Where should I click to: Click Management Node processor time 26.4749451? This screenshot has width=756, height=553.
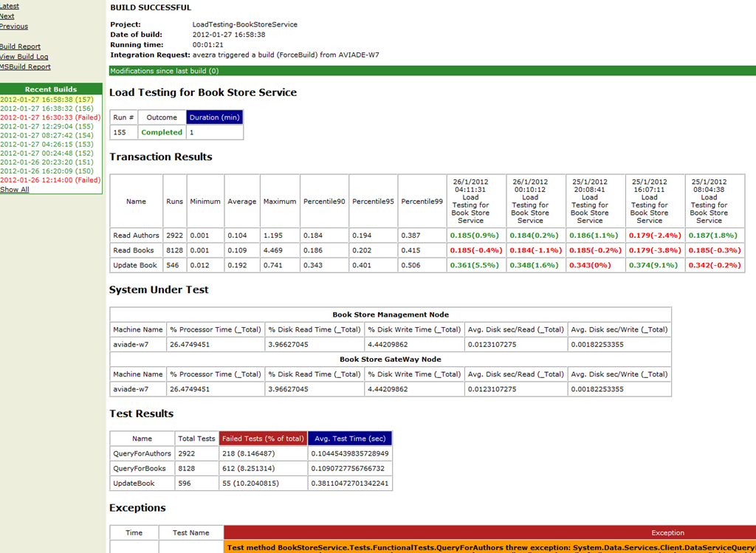coord(190,344)
